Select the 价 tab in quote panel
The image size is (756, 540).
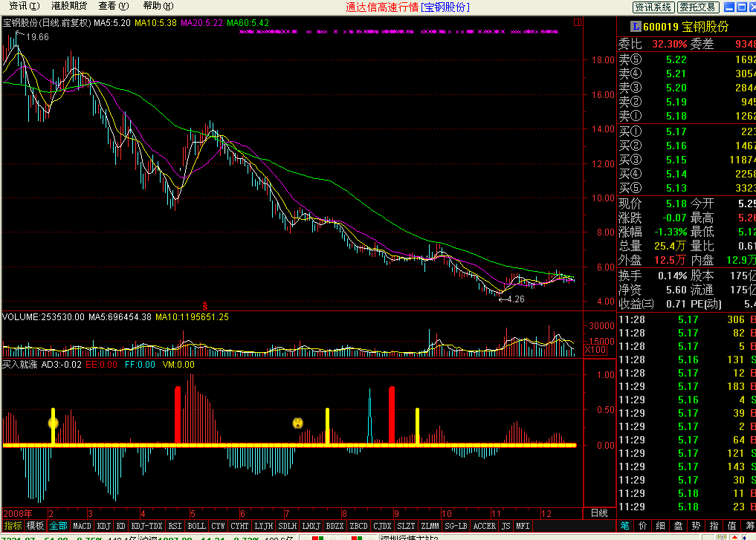(643, 526)
